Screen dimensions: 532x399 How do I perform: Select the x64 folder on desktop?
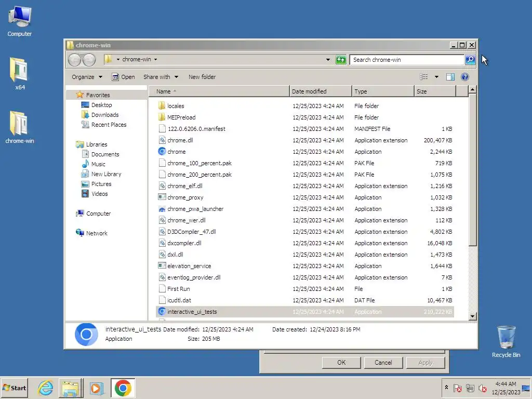20,73
